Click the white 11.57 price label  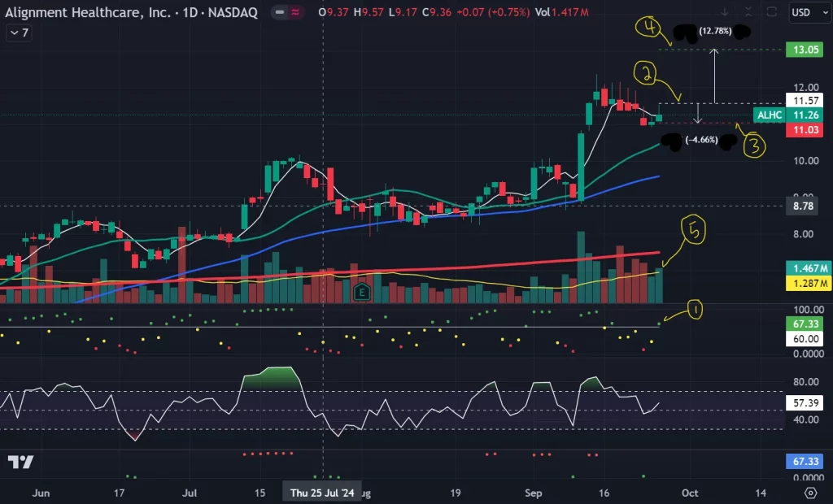[805, 100]
